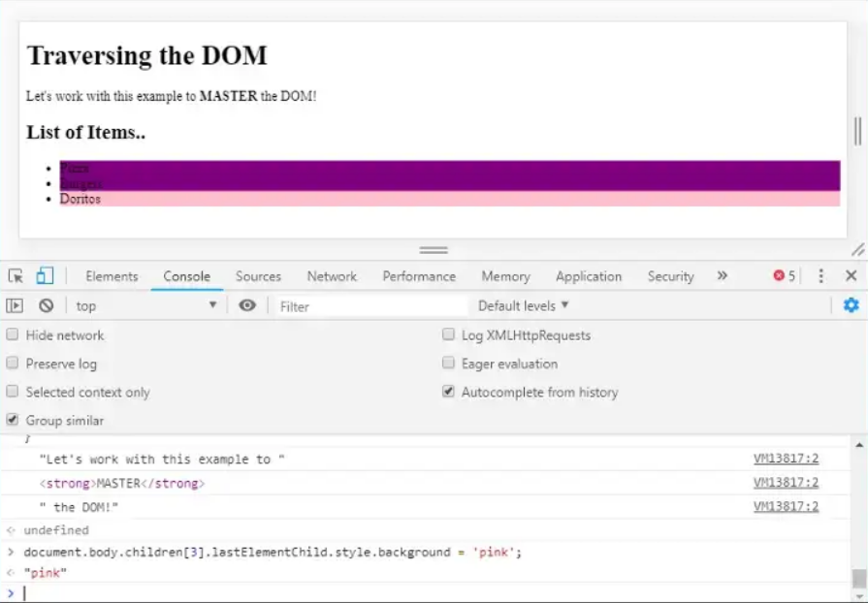Clear the console with the ban icon

click(x=46, y=305)
